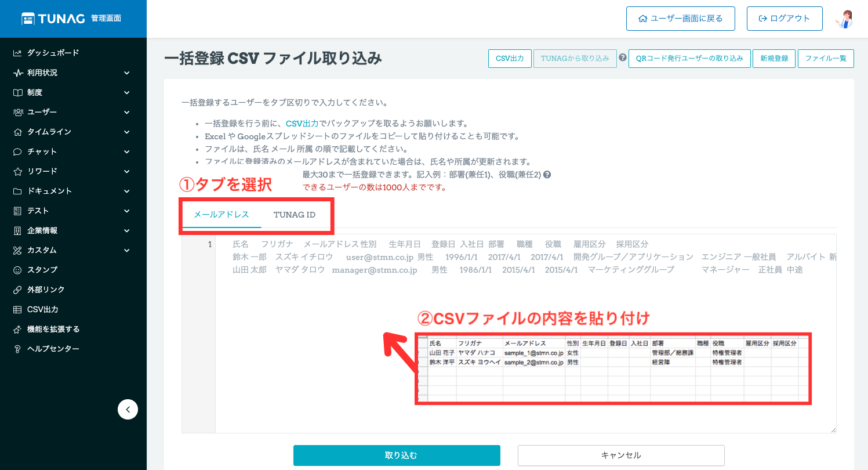The image size is (868, 470).
Task: Click help icon beside TUNAGから取り込み
Action: point(623,58)
